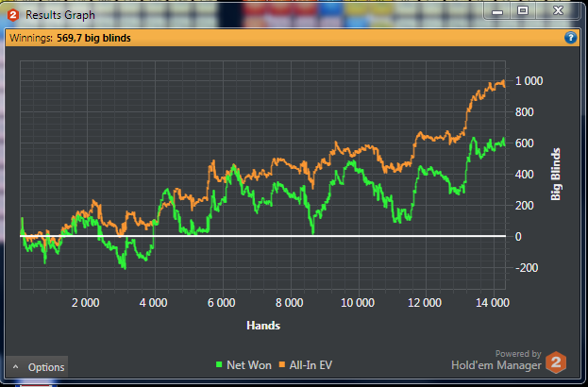Open the blue help question mark icon
The width and height of the screenshot is (588, 387).
point(570,38)
